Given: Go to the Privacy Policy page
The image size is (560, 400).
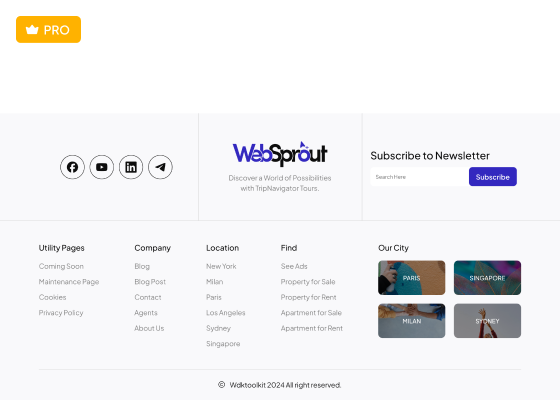Looking at the screenshot, I should [x=61, y=313].
